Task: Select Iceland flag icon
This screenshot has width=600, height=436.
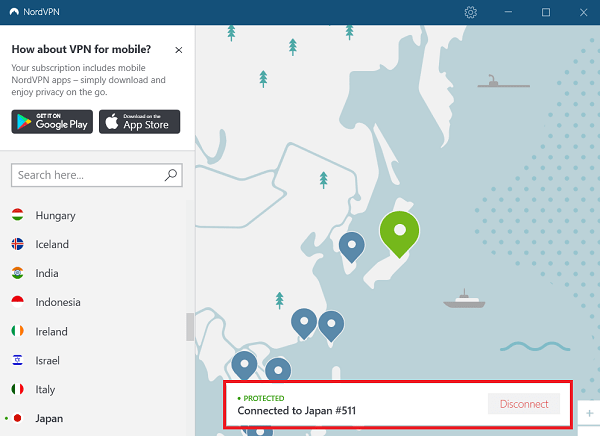Action: click(18, 244)
